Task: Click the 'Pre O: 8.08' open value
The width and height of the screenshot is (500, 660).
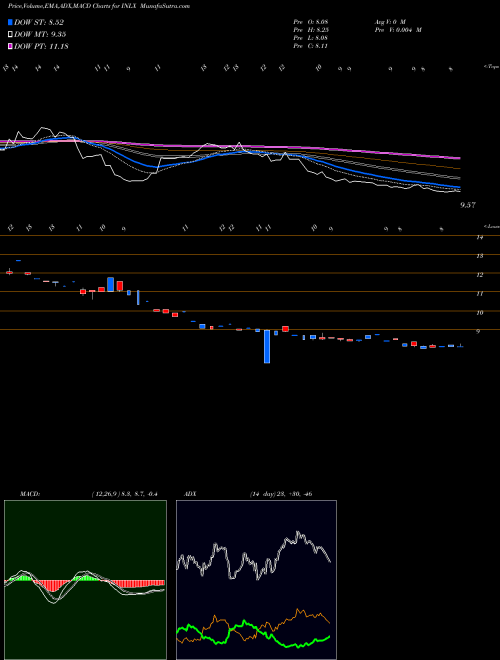Action: (x=311, y=21)
